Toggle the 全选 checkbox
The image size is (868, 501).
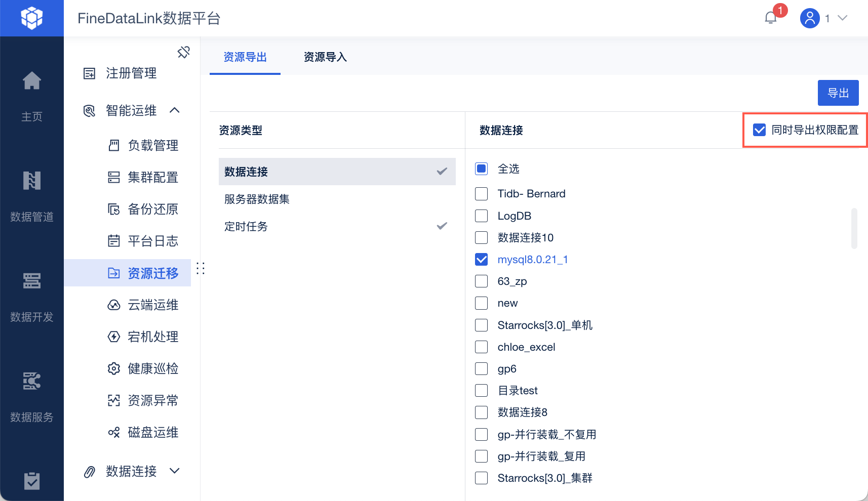pyautogui.click(x=481, y=169)
